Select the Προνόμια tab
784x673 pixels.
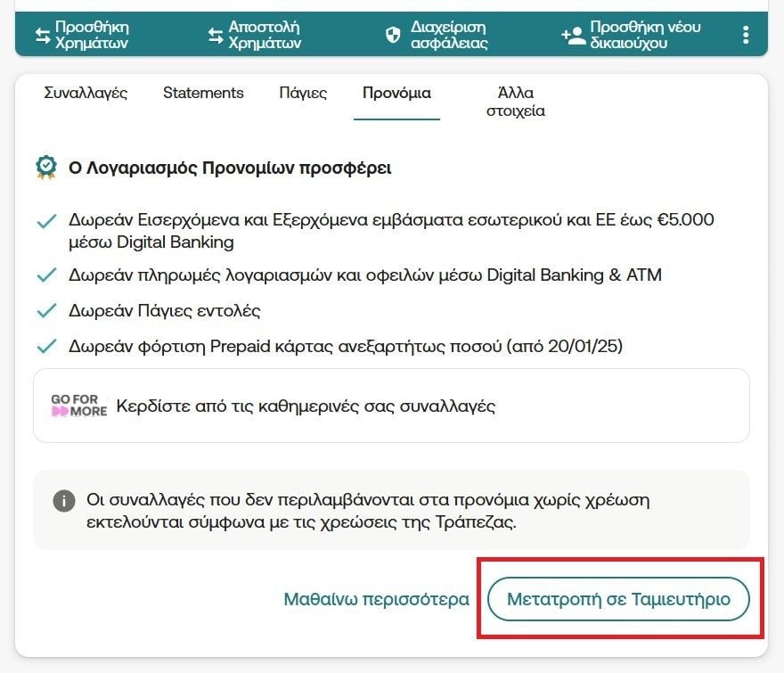coord(396,93)
